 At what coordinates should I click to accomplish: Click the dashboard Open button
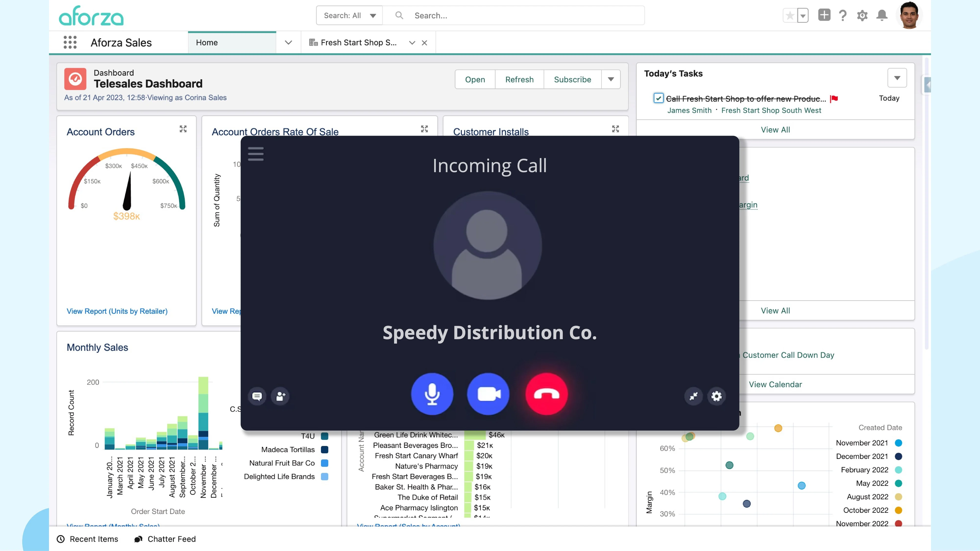click(x=475, y=80)
